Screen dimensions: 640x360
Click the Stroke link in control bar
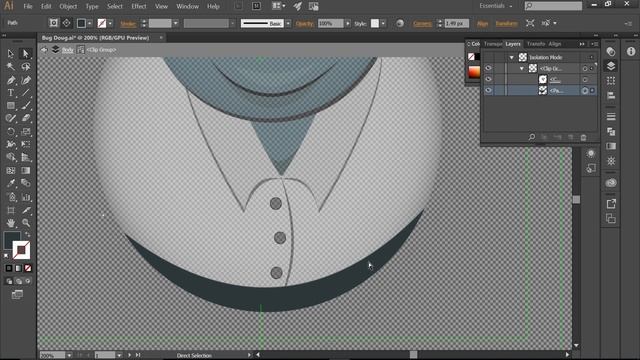tap(128, 24)
